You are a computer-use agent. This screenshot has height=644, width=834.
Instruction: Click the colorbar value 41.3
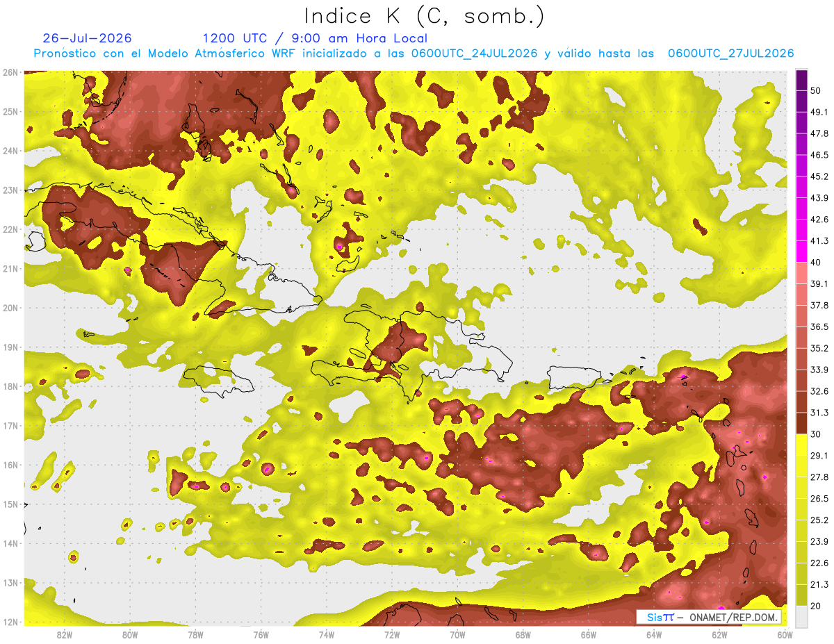tap(819, 241)
